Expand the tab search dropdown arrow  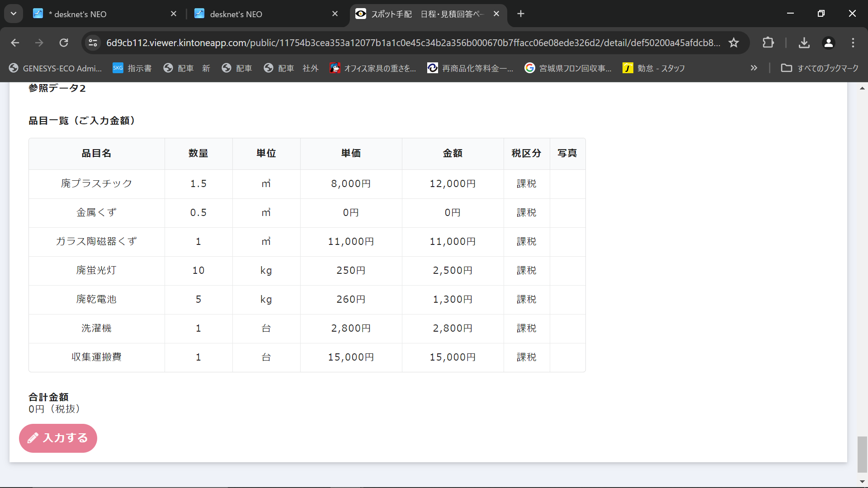[x=14, y=14]
